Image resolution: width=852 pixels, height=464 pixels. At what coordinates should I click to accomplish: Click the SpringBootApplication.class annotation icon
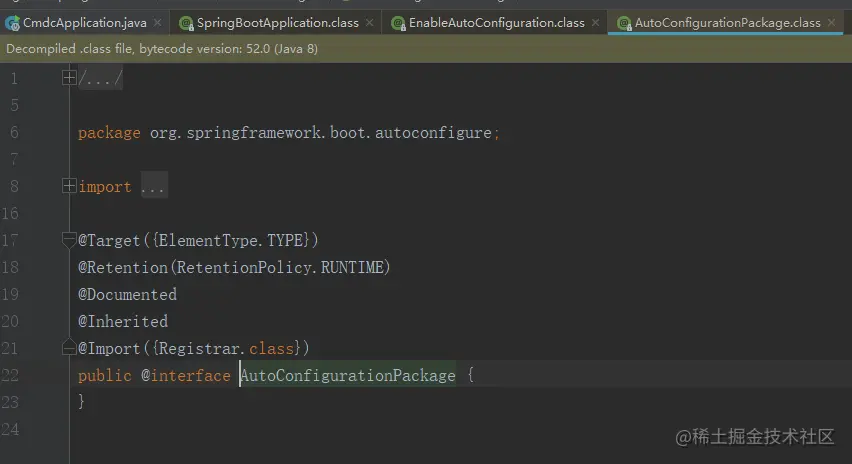pos(186,23)
